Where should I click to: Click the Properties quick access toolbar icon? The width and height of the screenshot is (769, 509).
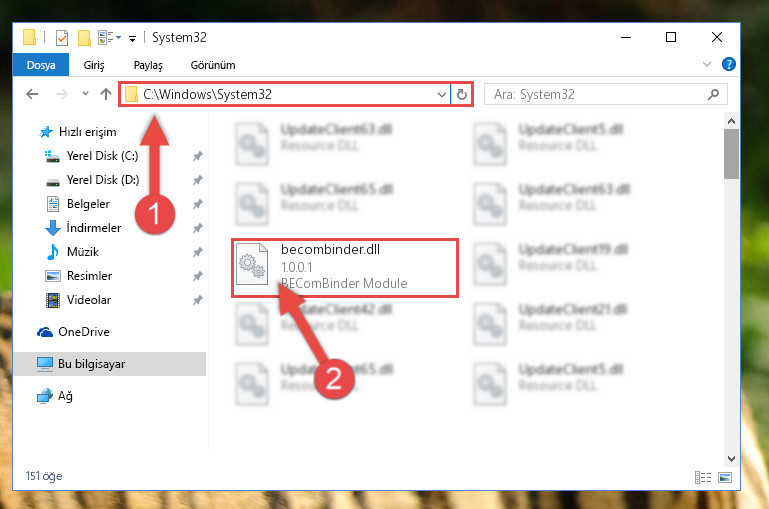(x=62, y=38)
